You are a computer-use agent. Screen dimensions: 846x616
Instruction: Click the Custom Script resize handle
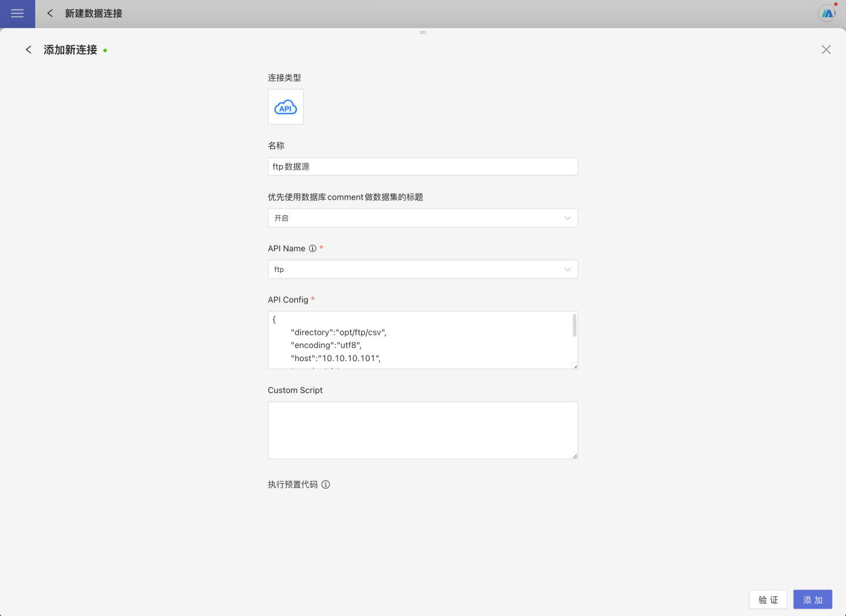pos(575,456)
